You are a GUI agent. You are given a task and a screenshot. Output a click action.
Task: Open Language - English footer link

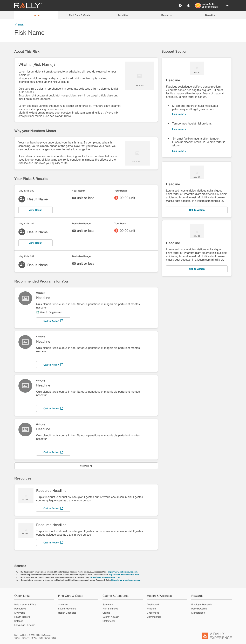[25, 625]
